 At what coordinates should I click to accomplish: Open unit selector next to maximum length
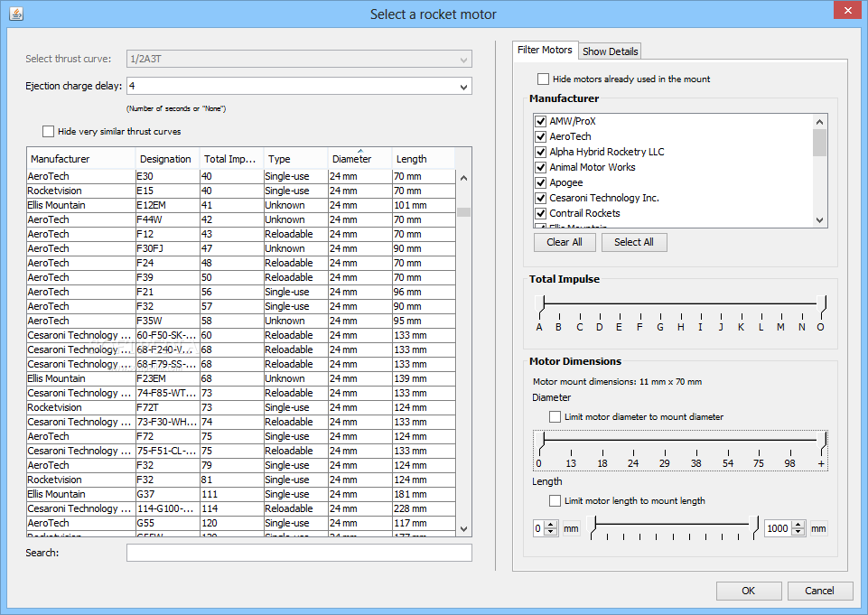click(x=818, y=528)
